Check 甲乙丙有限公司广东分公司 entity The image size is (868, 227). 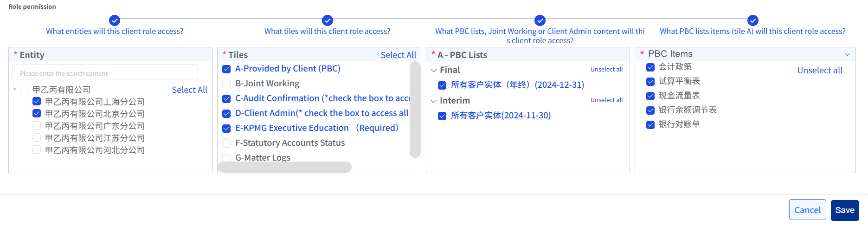point(37,125)
